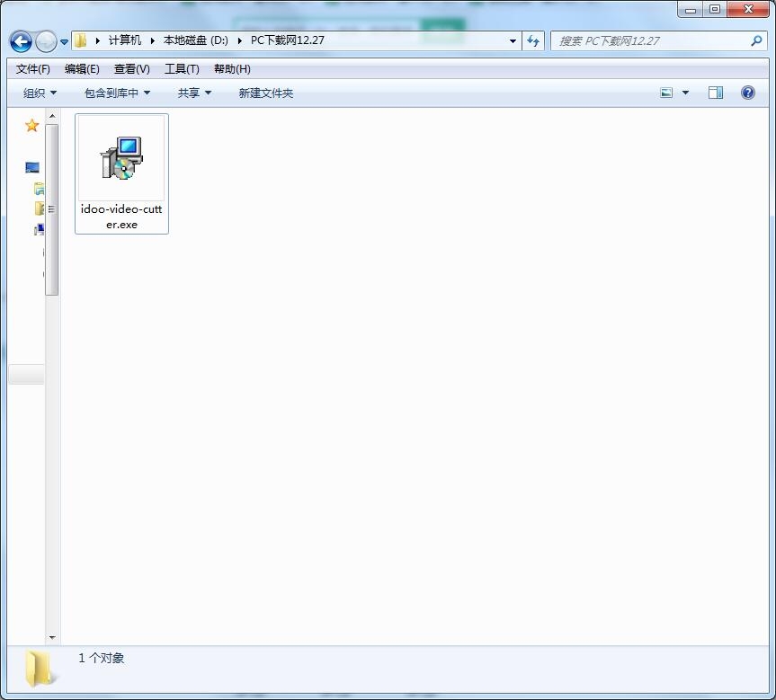Toggle the preview pane
This screenshot has width=776, height=700.
715,93
